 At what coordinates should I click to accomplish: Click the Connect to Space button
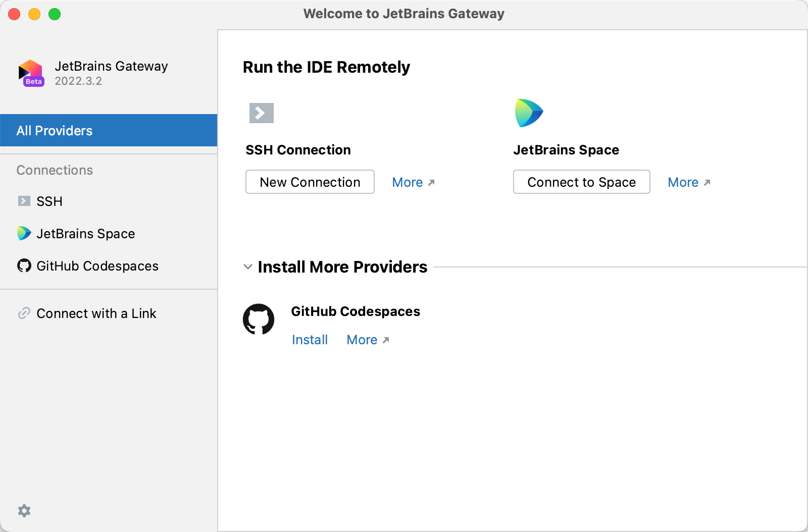tap(581, 182)
